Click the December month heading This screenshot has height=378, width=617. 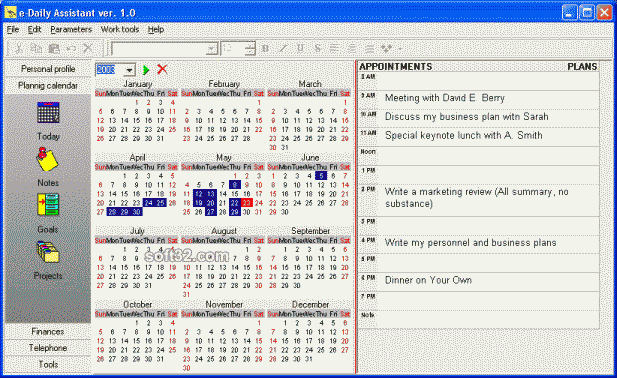pyautogui.click(x=310, y=304)
